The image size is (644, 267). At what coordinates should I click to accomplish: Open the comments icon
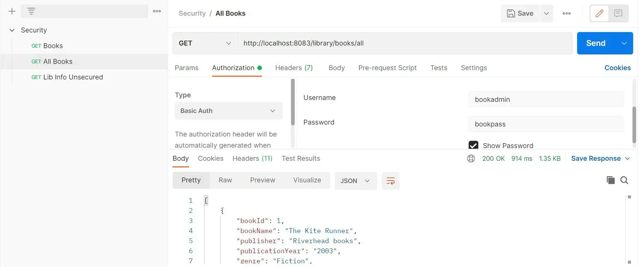[x=618, y=13]
